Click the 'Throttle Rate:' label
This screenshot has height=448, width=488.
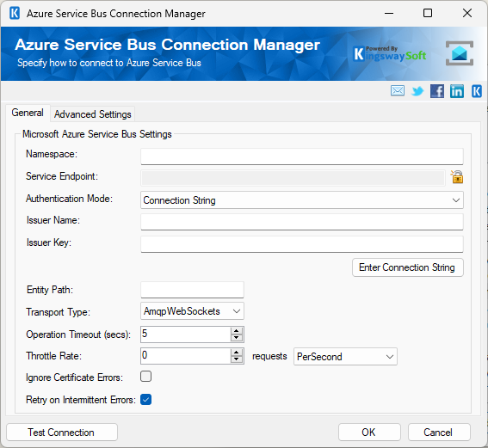pyautogui.click(x=54, y=356)
